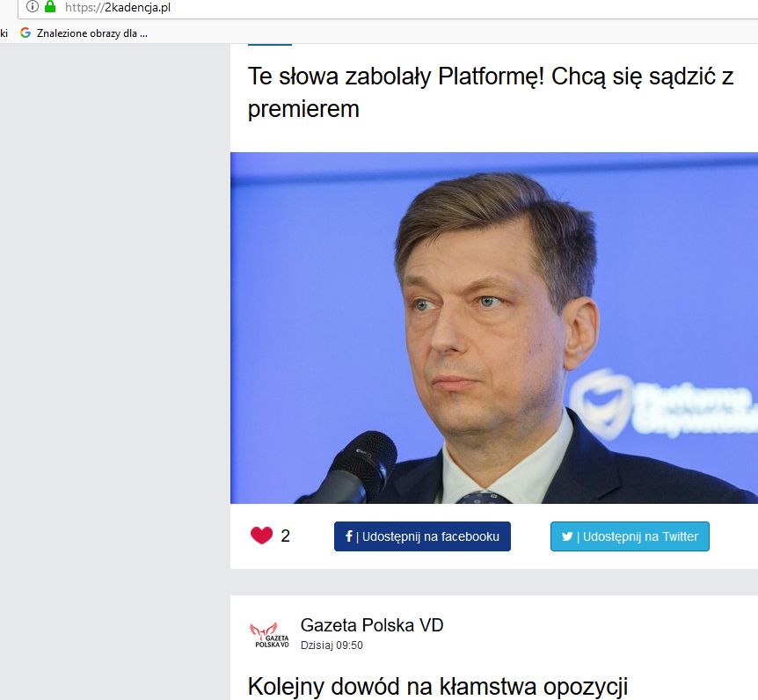Viewport: 758px width, 700px height.
Task: Open headline 'Kolejny dowód na kłamstwa opozycji'
Action: coord(438,687)
